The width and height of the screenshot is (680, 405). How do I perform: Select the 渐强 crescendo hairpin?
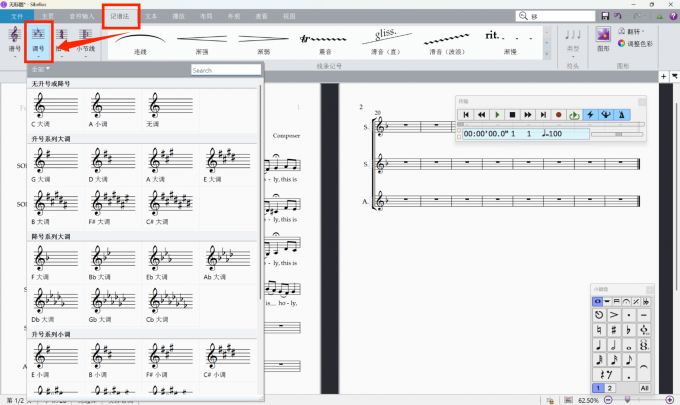pyautogui.click(x=202, y=43)
